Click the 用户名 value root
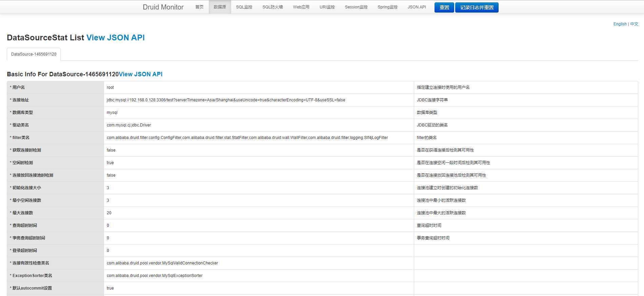Image resolution: width=644 pixels, height=296 pixels. coord(110,87)
